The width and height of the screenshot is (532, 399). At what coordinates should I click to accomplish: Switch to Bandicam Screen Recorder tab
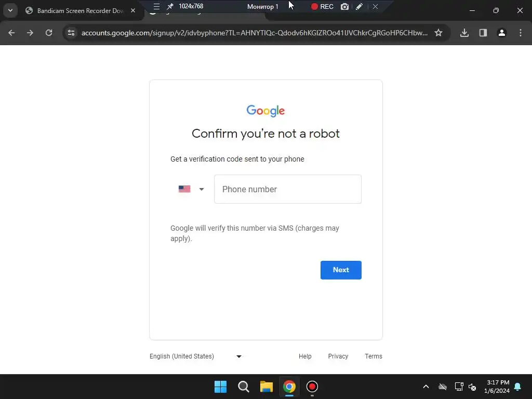pyautogui.click(x=79, y=10)
